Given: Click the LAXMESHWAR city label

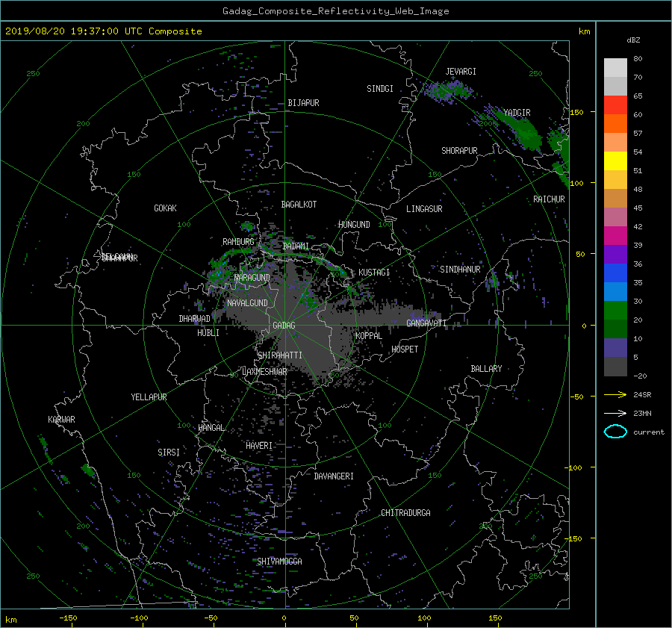Looking at the screenshot, I should 264,372.
